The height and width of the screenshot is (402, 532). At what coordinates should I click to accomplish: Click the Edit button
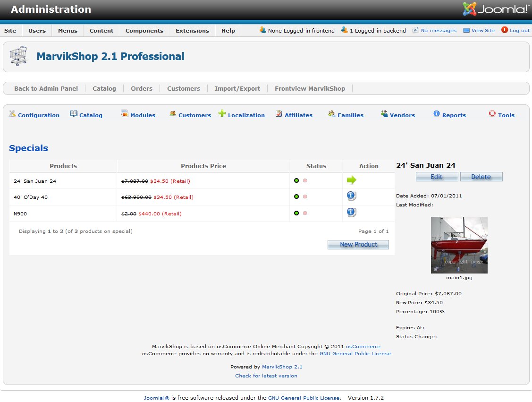437,177
